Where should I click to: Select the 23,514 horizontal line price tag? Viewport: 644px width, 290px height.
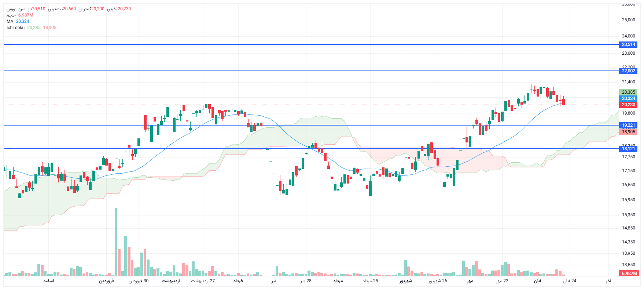pos(628,44)
